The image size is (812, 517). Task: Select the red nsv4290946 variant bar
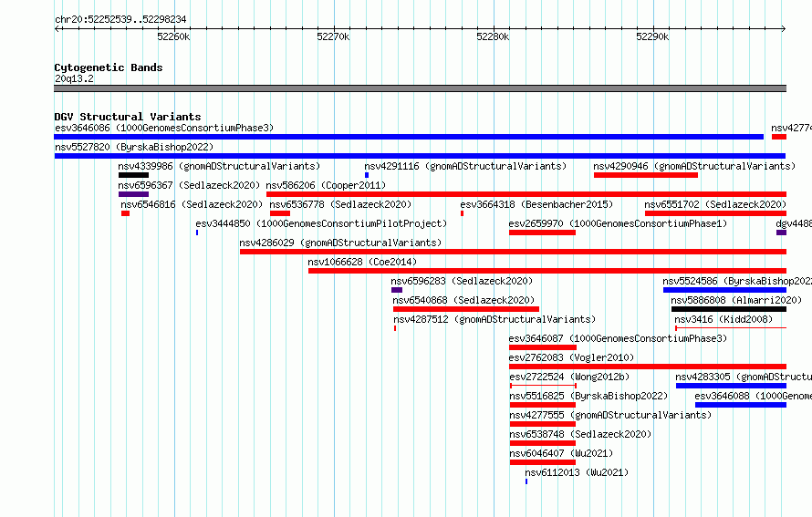click(x=646, y=175)
